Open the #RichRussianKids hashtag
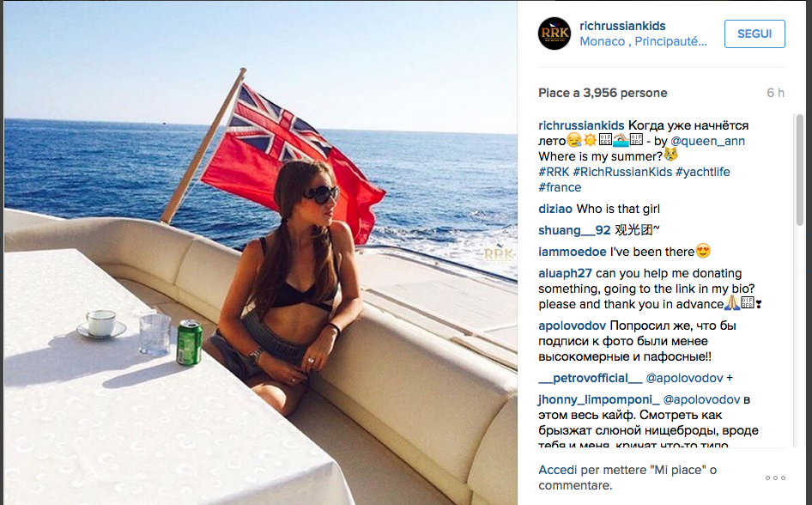812x505 pixels. point(622,172)
